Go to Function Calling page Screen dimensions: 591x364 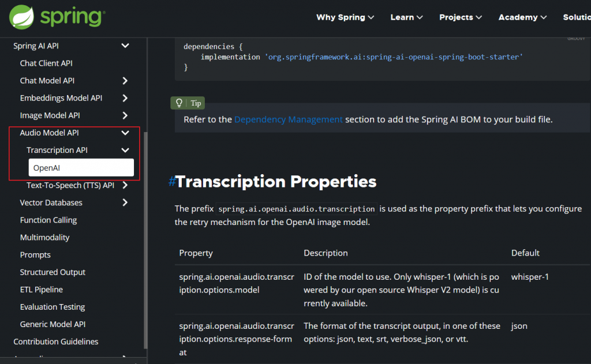click(x=48, y=220)
